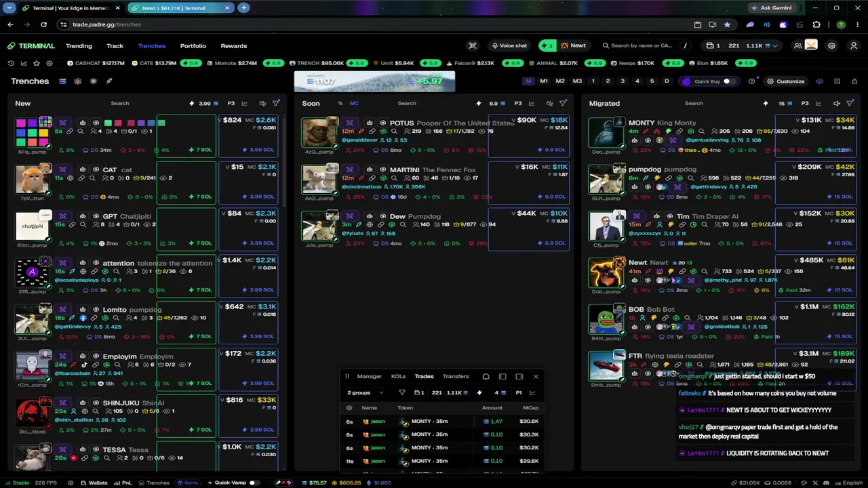Open the Portfolio tab
The width and height of the screenshot is (868, 488).
(x=193, y=45)
